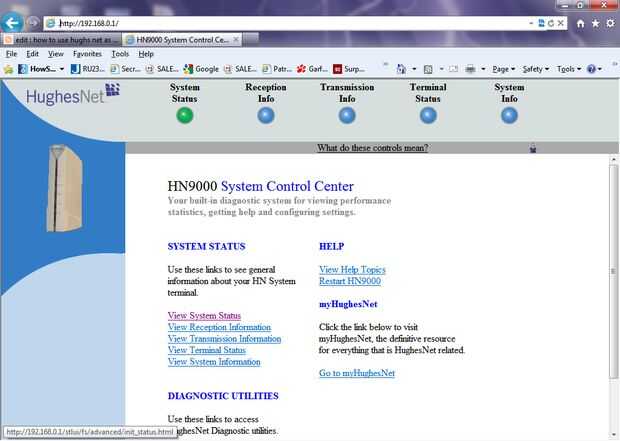Click the green System Status indicator
The image size is (620, 441).
tap(185, 115)
